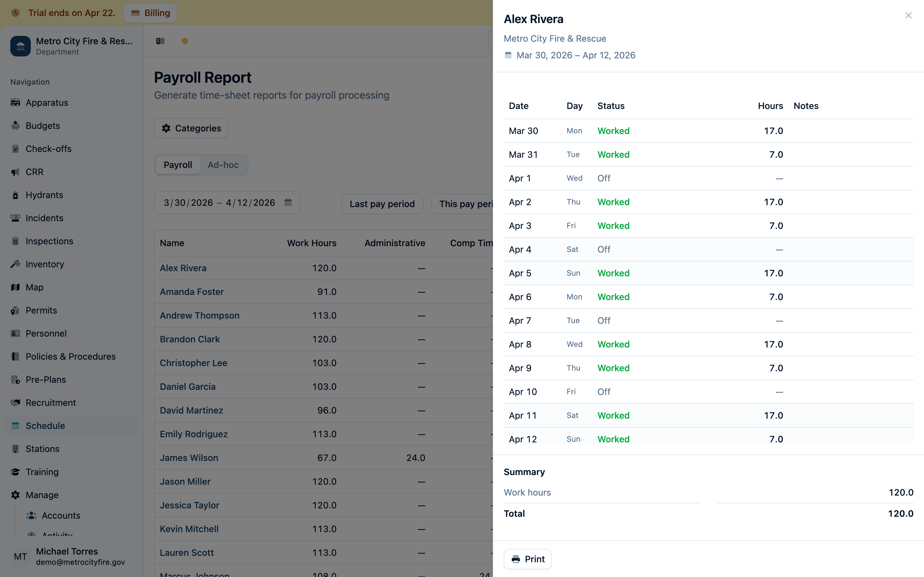Click the Categories button
The image size is (924, 577).
[x=191, y=128]
